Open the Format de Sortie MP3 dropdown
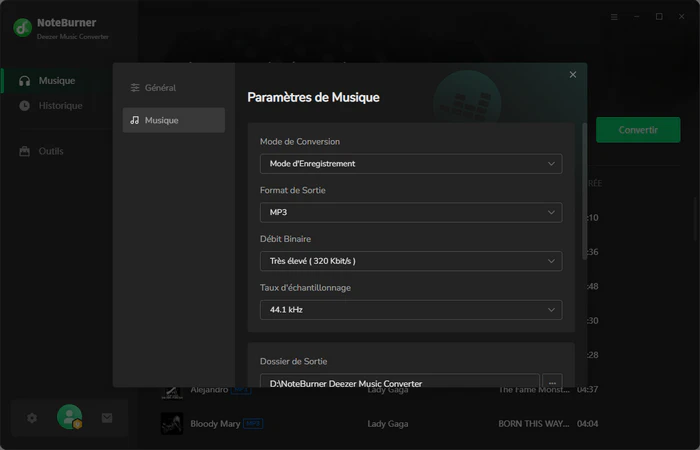700x450 pixels. pos(411,212)
